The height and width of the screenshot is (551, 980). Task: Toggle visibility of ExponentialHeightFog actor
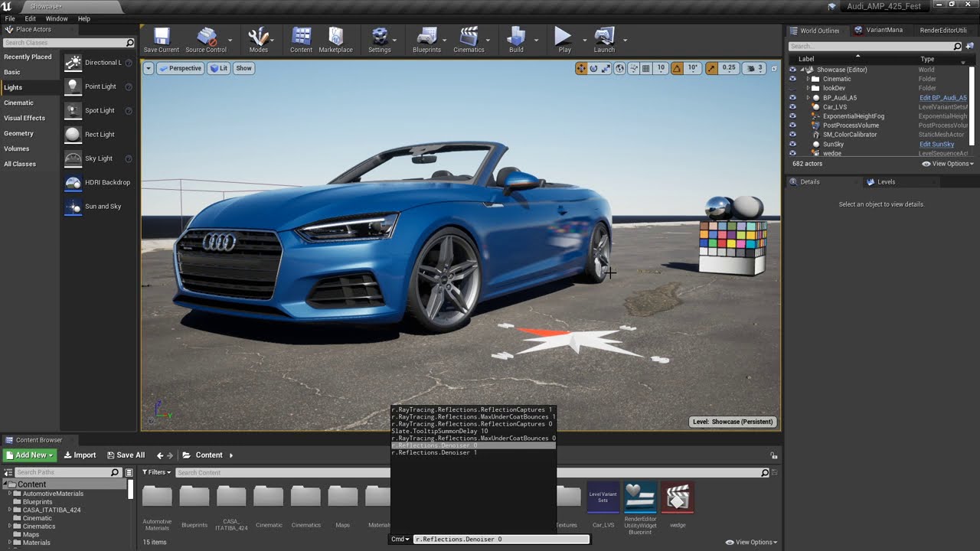(792, 116)
